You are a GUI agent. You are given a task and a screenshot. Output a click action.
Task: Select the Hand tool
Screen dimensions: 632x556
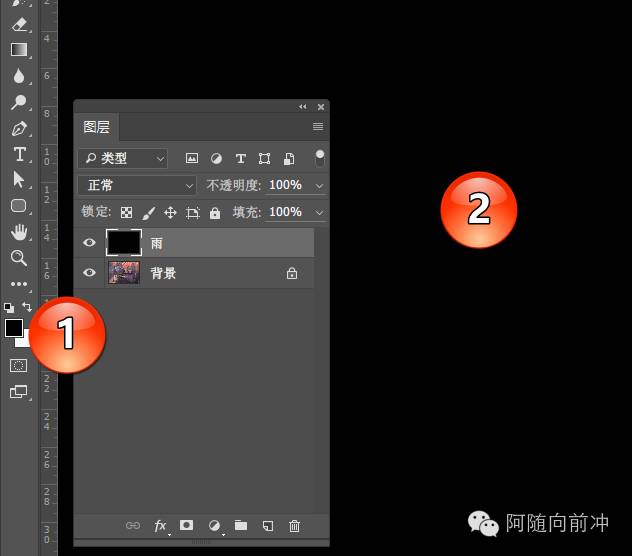tap(19, 232)
